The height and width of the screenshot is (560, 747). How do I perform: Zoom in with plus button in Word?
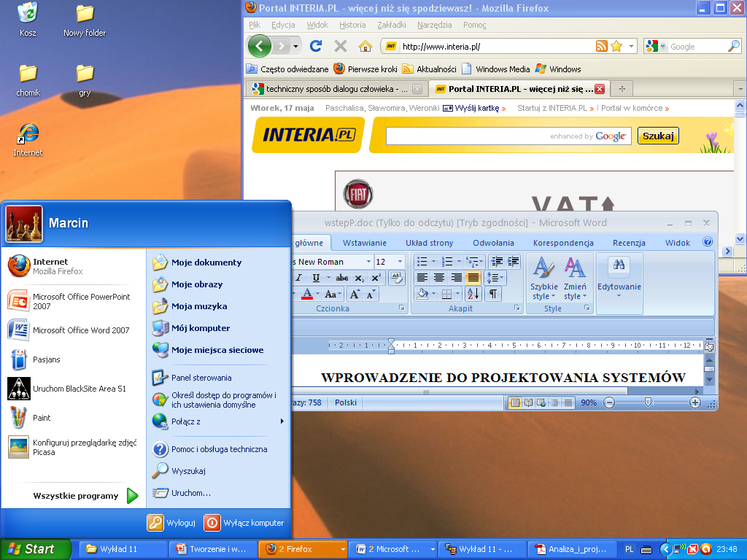[x=695, y=402]
